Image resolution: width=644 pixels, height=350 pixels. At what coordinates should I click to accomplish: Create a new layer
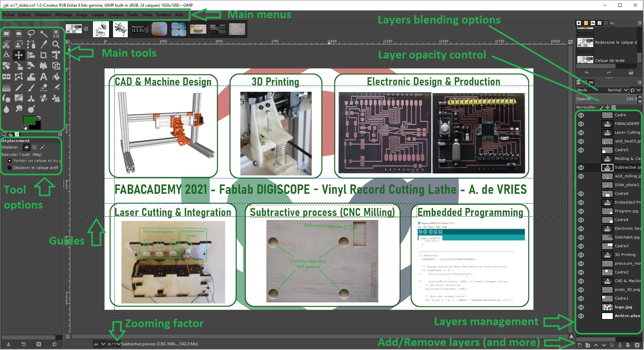click(x=579, y=345)
